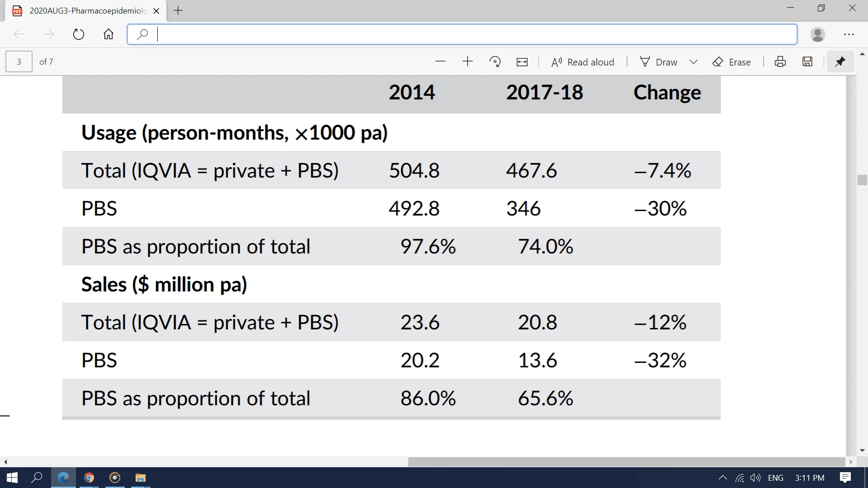Click the 'Sales ($ million pa)' heading

coord(164,285)
